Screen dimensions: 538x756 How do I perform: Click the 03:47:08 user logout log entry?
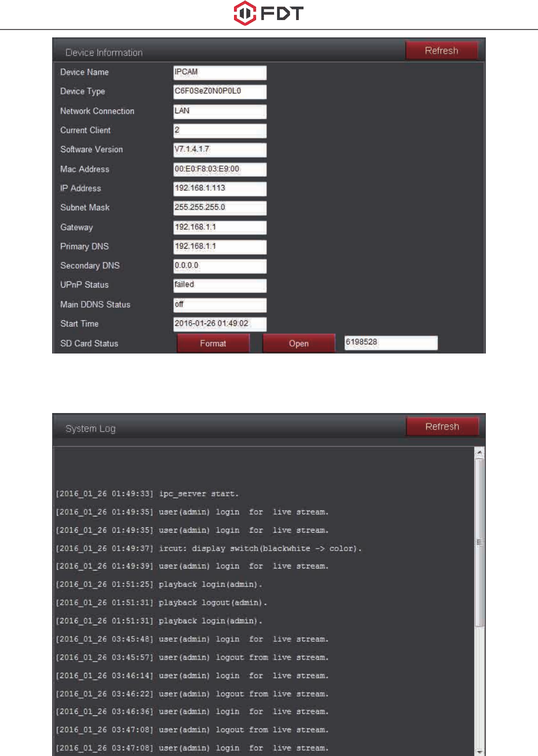pyautogui.click(x=192, y=730)
